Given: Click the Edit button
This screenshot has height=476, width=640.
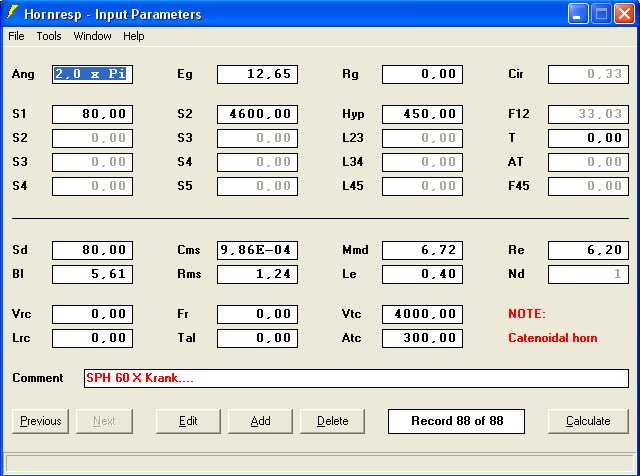Looking at the screenshot, I should click(x=188, y=421).
